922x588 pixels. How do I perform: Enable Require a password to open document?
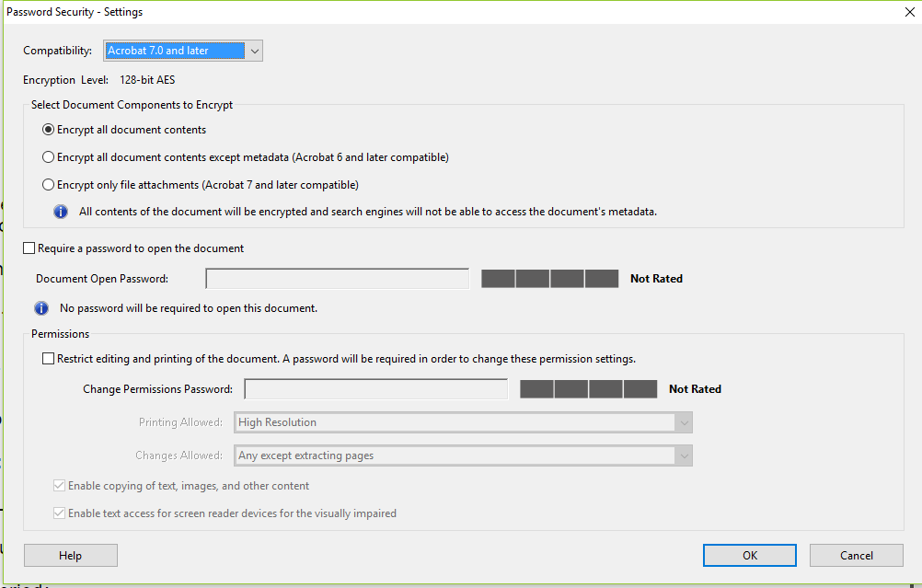click(x=29, y=248)
